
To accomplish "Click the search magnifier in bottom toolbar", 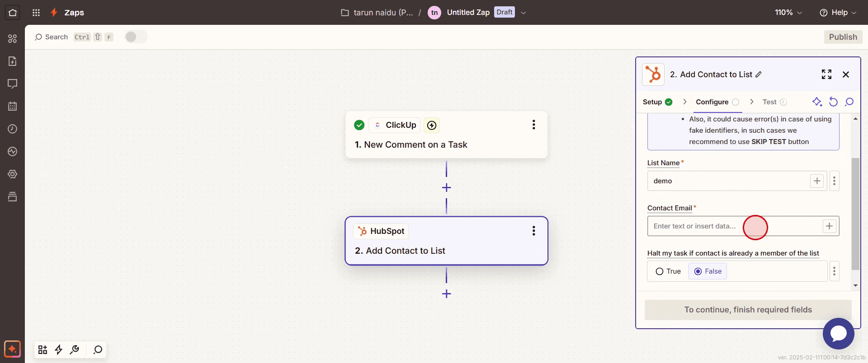I will tap(98, 349).
